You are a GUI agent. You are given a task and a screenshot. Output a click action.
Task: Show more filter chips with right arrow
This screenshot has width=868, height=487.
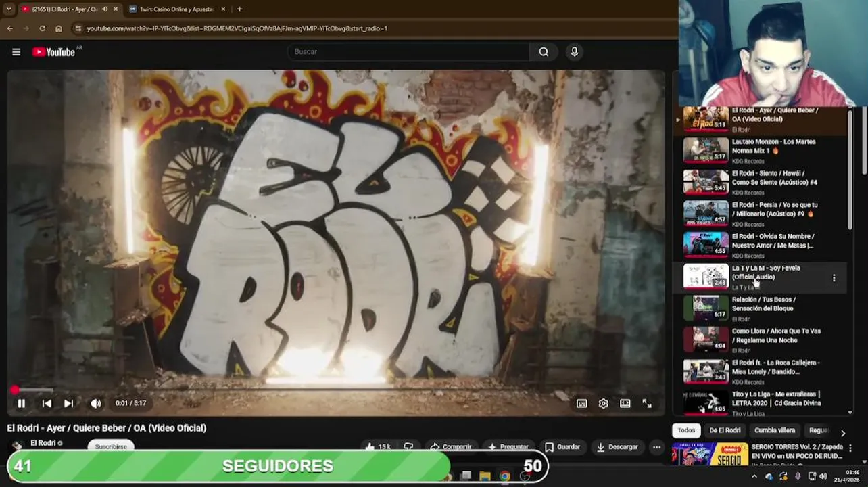[842, 432]
